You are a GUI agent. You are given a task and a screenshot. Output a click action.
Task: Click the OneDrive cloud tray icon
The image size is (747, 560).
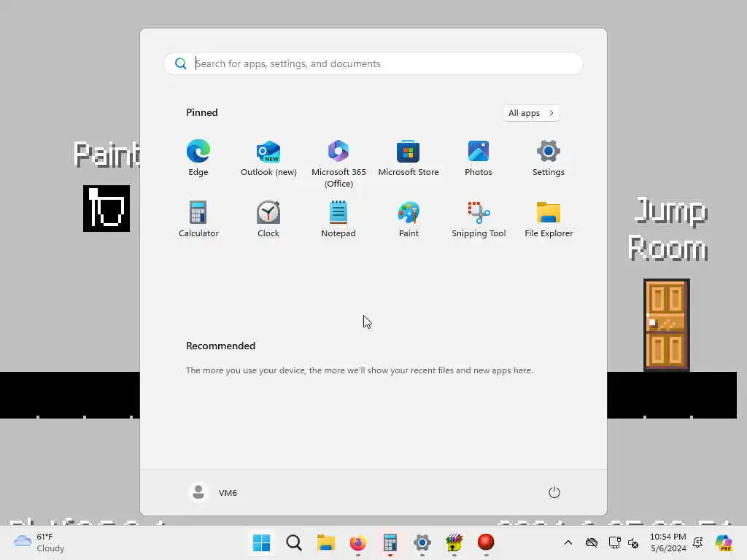coord(591,542)
